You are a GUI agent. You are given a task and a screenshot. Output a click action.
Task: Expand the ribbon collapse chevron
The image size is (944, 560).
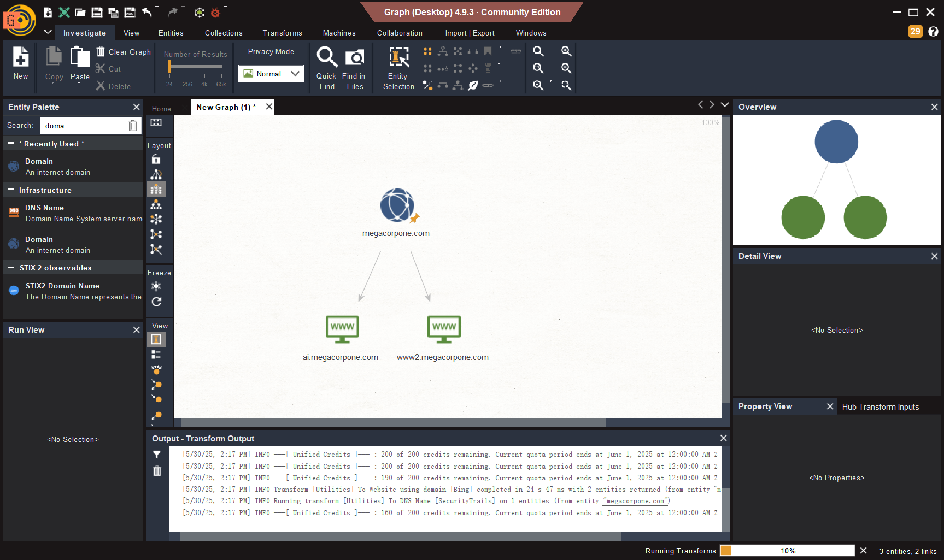(x=48, y=32)
